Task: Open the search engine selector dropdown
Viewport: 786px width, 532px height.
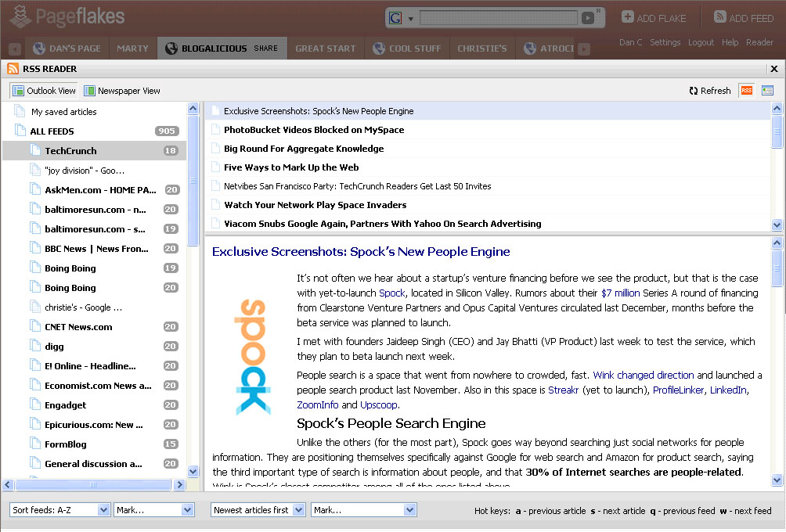Action: (401, 18)
